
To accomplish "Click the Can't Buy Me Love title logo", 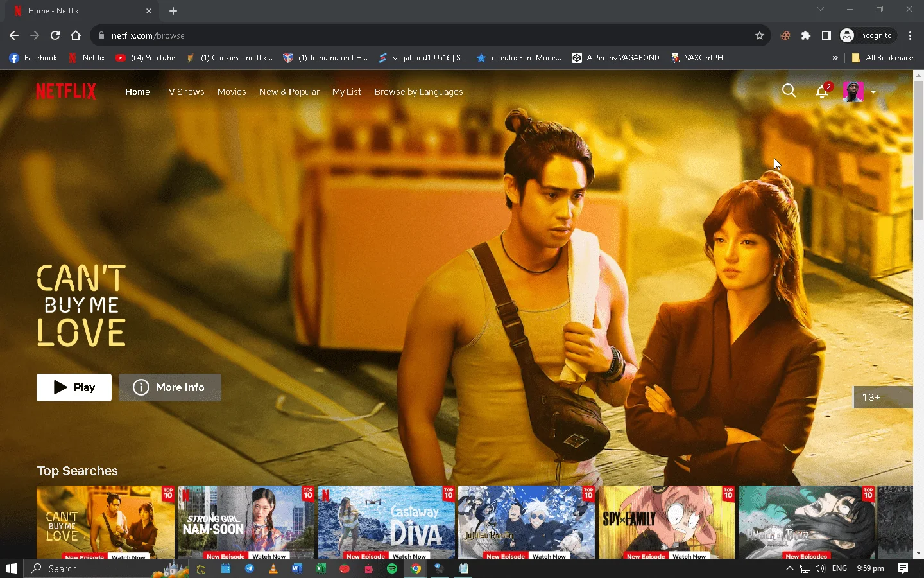I will point(81,306).
